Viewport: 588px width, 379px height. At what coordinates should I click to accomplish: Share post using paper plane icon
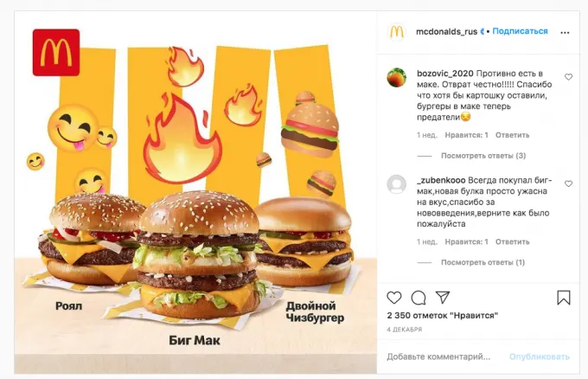pyautogui.click(x=443, y=297)
